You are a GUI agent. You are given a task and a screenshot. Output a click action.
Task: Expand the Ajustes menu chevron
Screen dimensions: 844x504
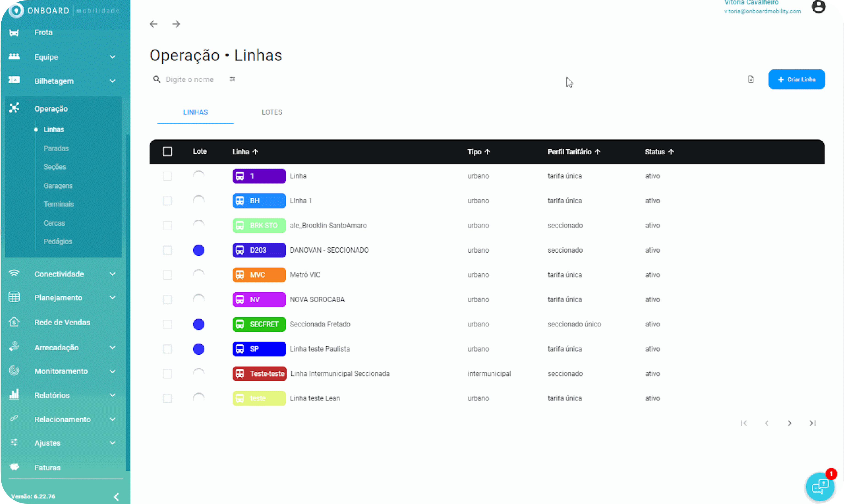[x=112, y=443]
